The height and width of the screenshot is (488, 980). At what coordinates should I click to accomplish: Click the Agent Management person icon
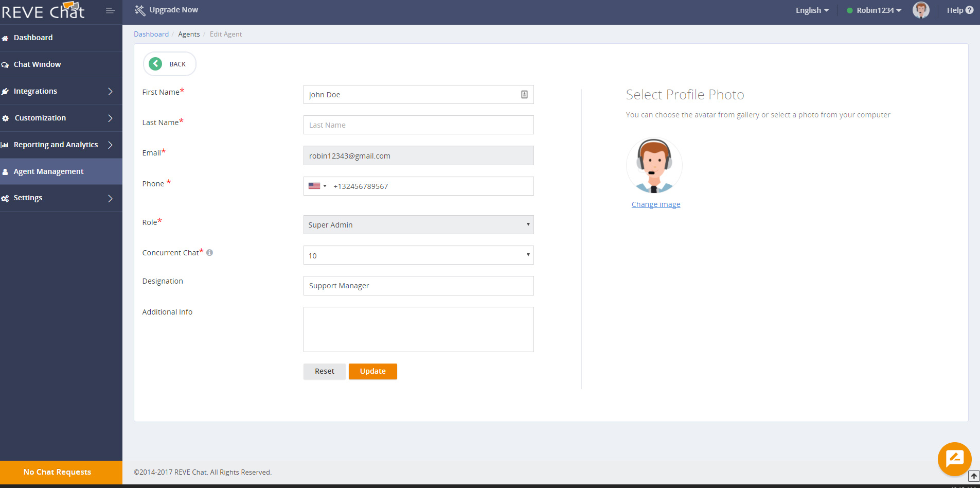pos(5,172)
